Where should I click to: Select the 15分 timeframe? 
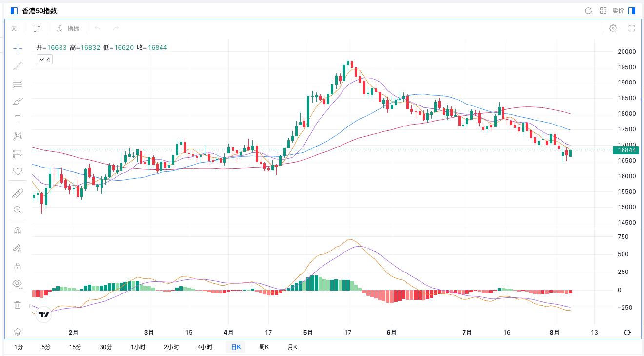pos(75,347)
